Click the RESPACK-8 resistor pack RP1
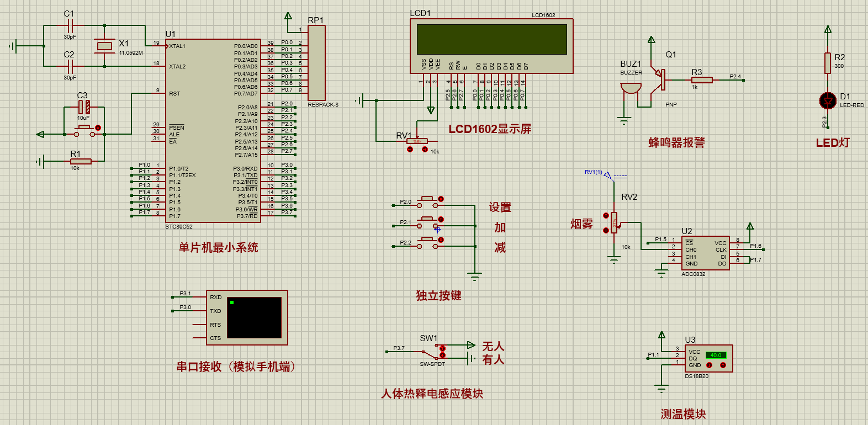This screenshot has height=425, width=868. point(316,63)
